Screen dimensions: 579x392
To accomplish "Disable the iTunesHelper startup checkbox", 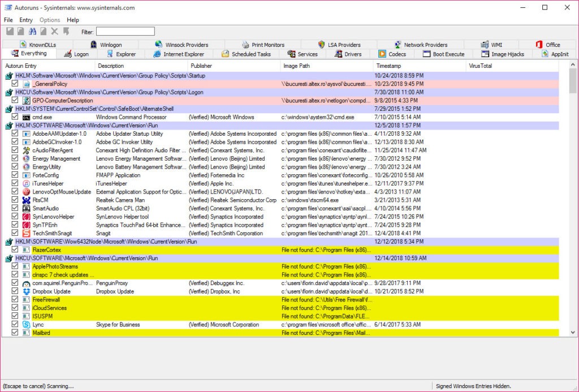I will (15, 183).
